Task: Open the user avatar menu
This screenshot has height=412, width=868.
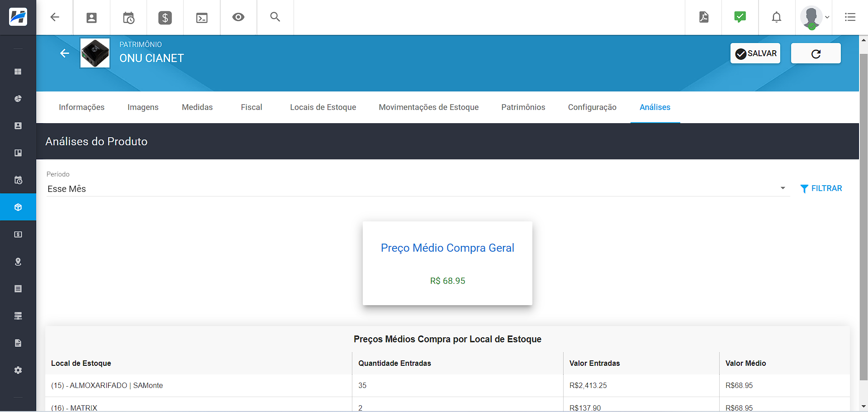Action: click(x=814, y=18)
